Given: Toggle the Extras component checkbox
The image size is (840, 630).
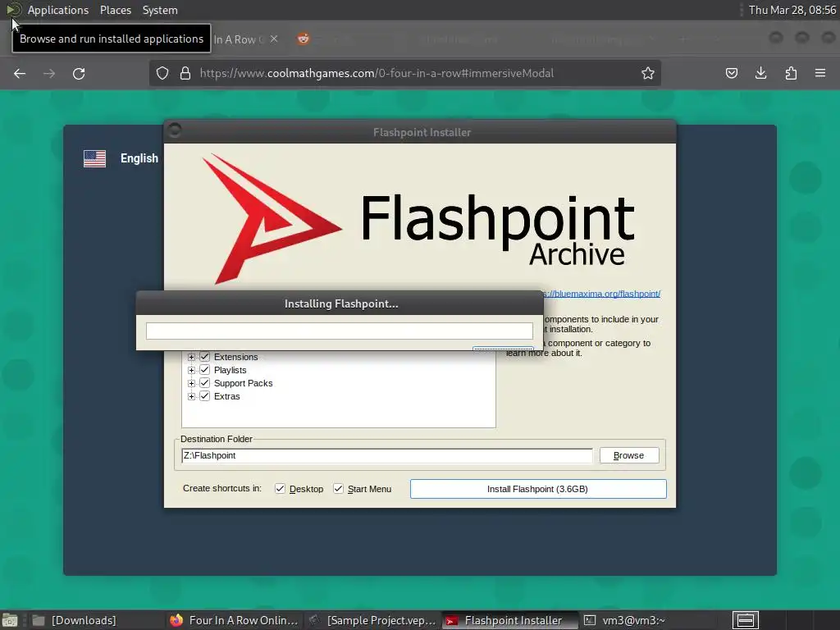Looking at the screenshot, I should tap(204, 396).
